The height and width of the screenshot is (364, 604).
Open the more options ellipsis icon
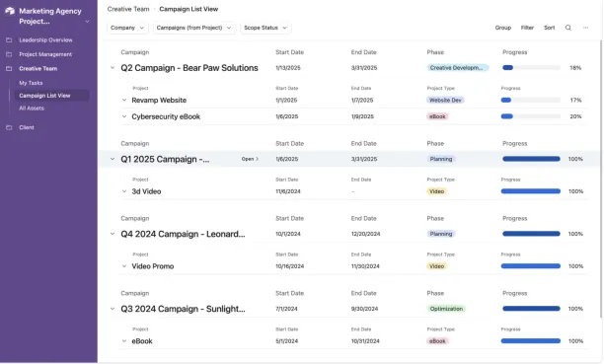pyautogui.click(x=586, y=28)
